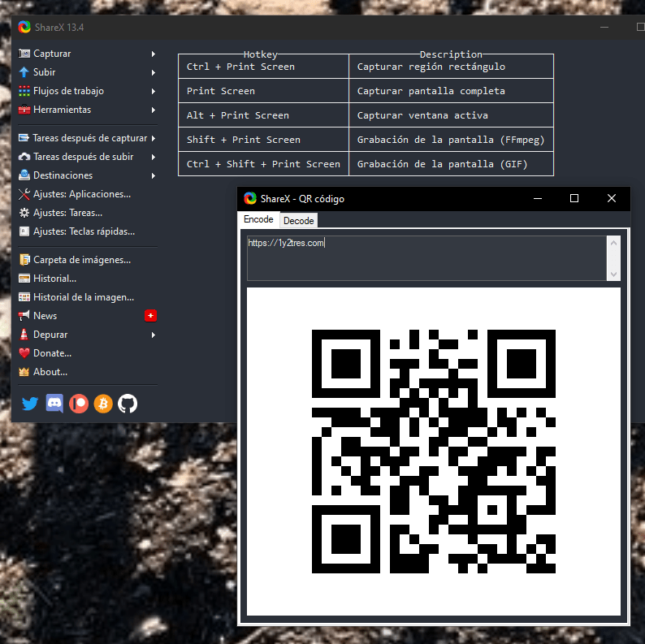The image size is (645, 644).
Task: Open Carpeta de imágenes folder
Action: (81, 260)
